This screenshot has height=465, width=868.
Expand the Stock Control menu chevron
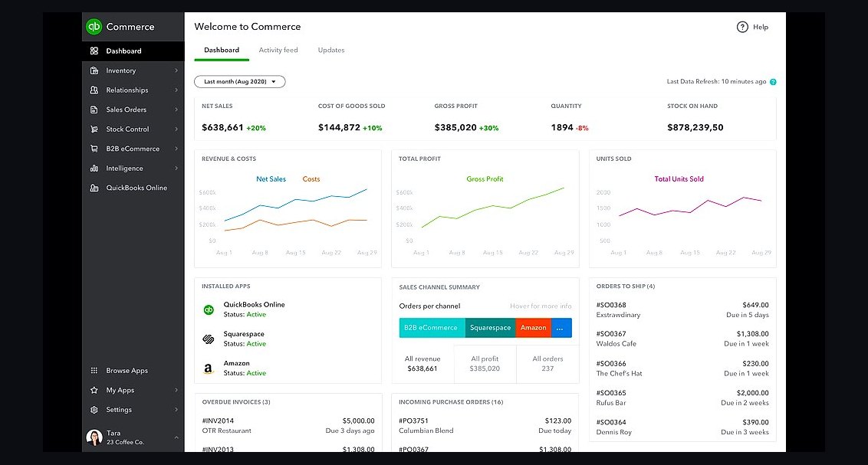click(x=176, y=129)
